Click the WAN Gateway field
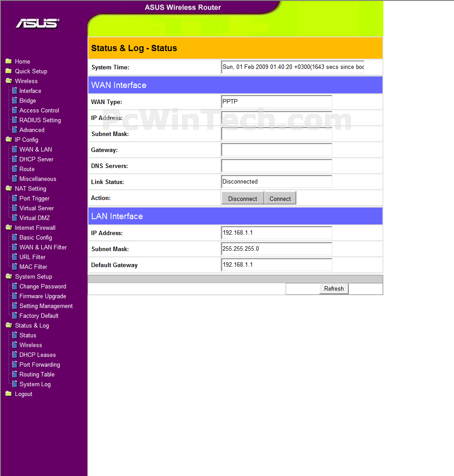 coord(277,150)
